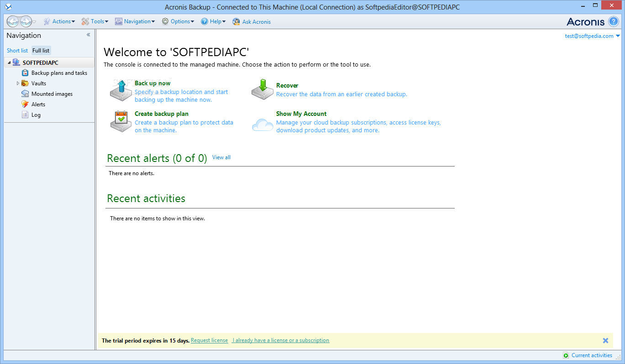The height and width of the screenshot is (364, 625).
Task: Expand the Vaults tree node
Action: pos(18,83)
